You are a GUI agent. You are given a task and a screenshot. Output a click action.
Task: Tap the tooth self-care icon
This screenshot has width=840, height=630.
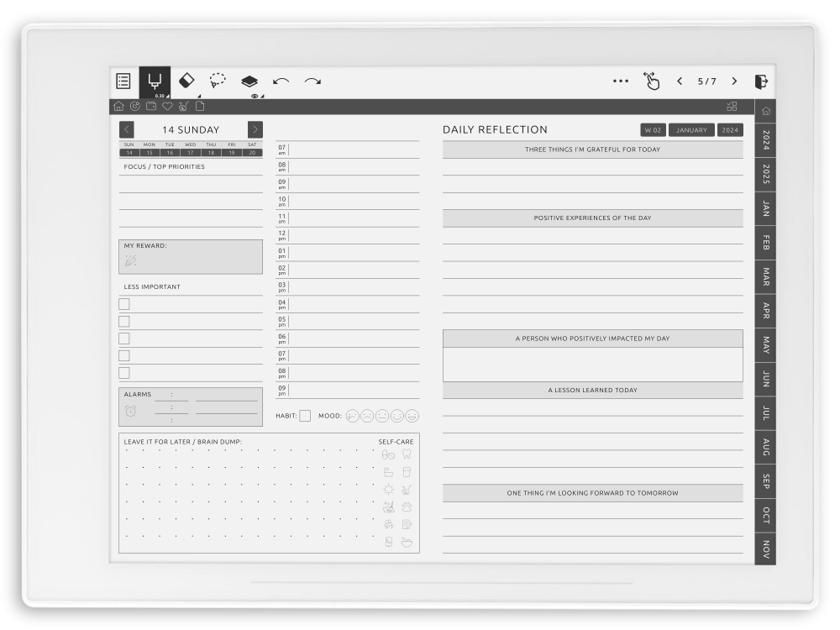(x=407, y=454)
